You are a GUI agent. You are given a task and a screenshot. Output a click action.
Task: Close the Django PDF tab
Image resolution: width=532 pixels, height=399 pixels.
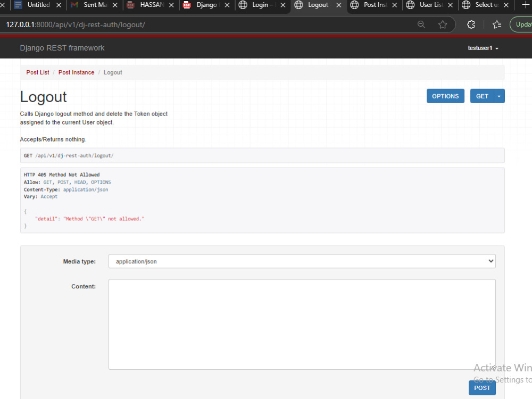click(227, 5)
